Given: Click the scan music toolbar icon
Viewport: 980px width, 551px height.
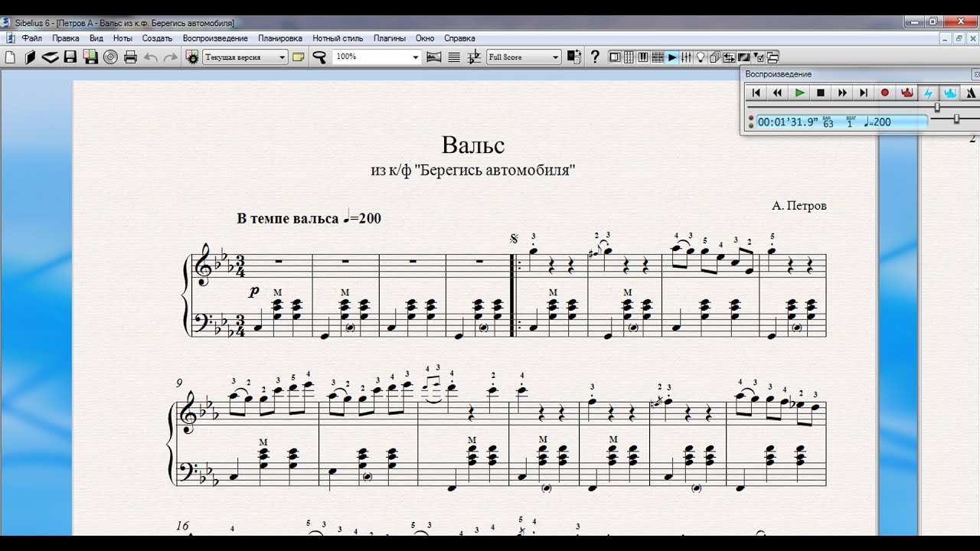Looking at the screenshot, I should [50, 57].
